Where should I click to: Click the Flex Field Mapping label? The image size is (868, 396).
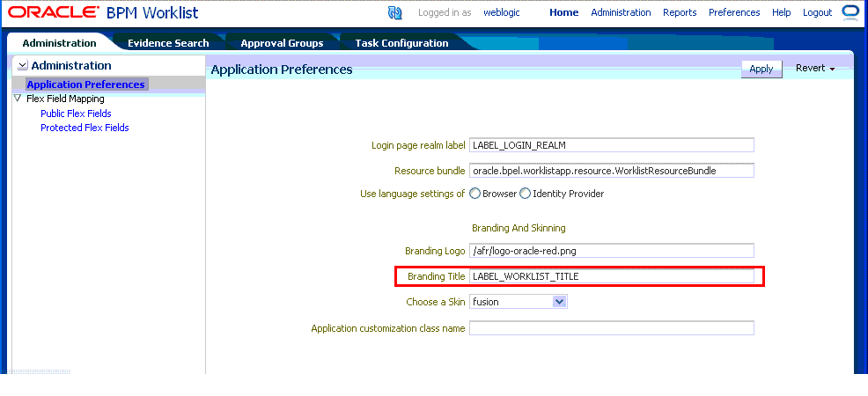click(65, 99)
